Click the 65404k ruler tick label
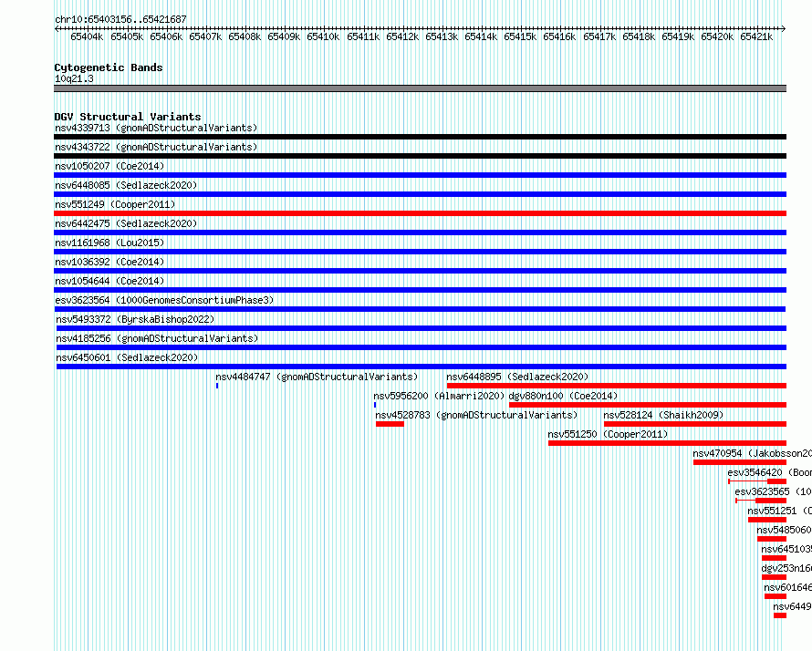 (x=87, y=36)
